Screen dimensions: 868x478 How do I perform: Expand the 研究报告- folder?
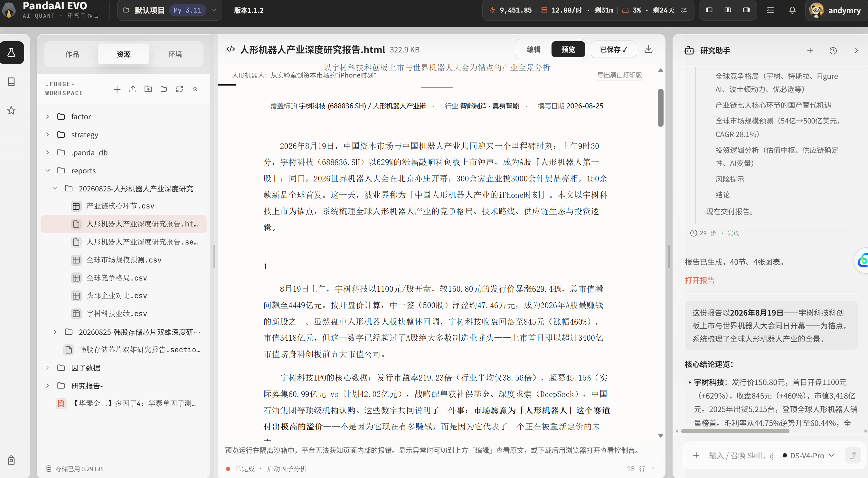[x=48, y=386]
